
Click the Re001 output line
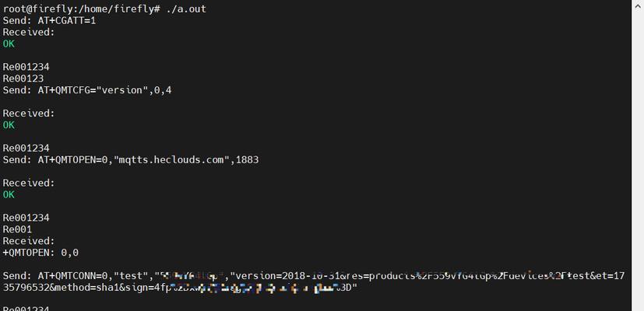point(17,229)
